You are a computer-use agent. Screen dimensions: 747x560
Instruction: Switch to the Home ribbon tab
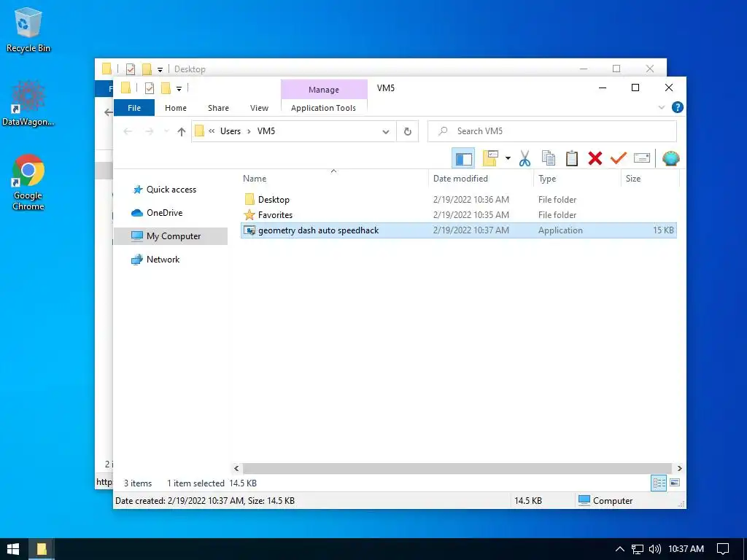coord(176,108)
